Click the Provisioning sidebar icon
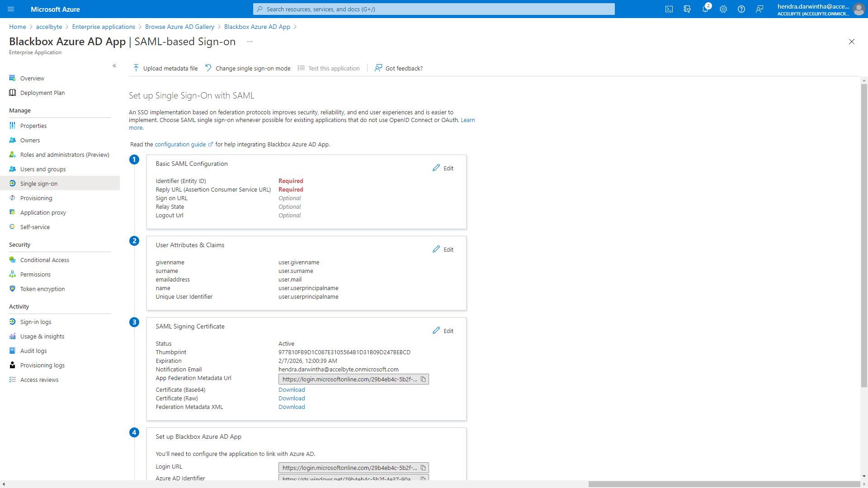The image size is (868, 488). [x=13, y=198]
